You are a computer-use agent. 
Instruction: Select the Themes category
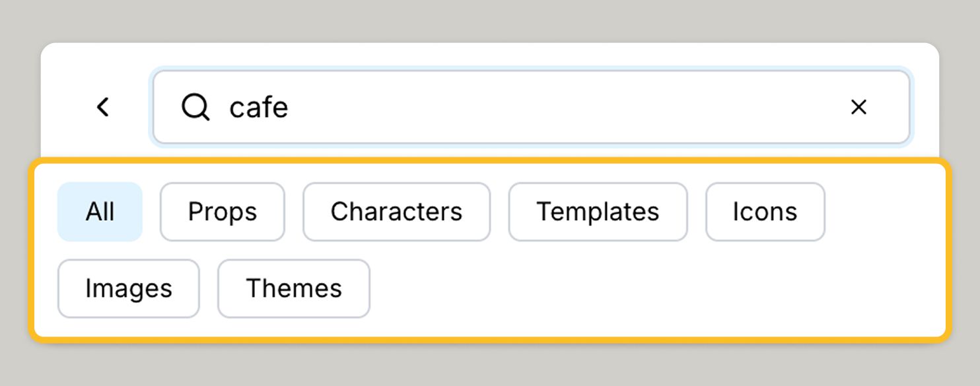(293, 288)
